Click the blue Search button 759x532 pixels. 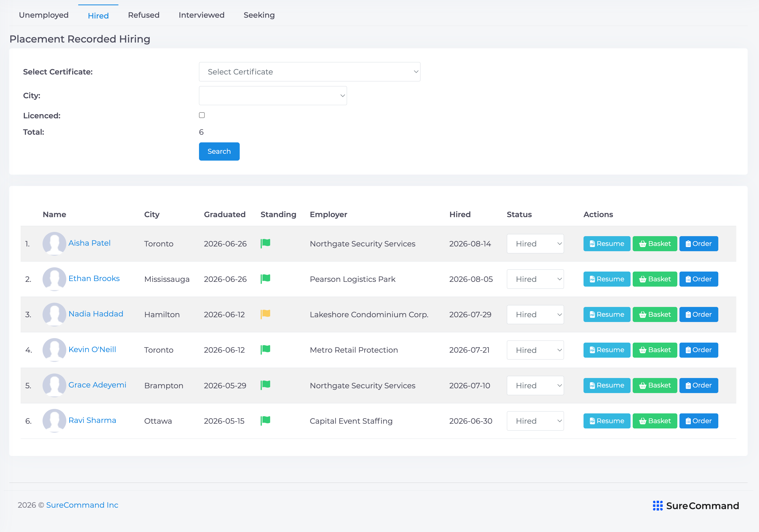point(219,151)
